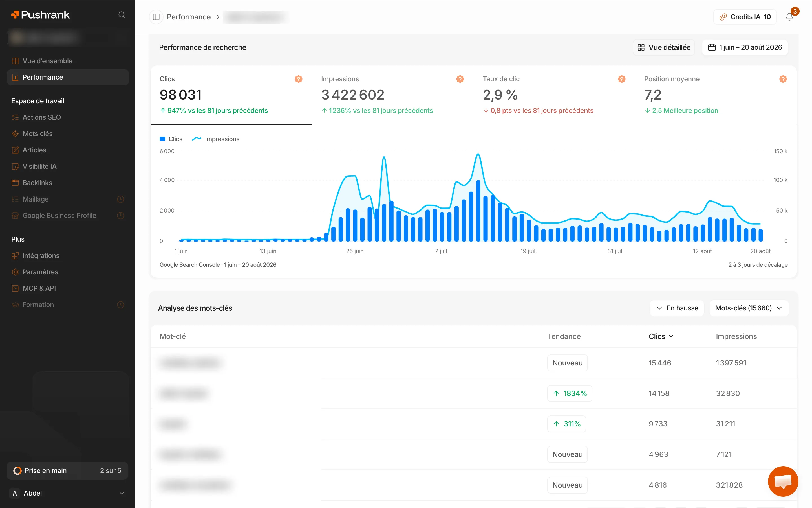Click the help badge on Position moyenne
The image size is (812, 508).
(x=783, y=79)
